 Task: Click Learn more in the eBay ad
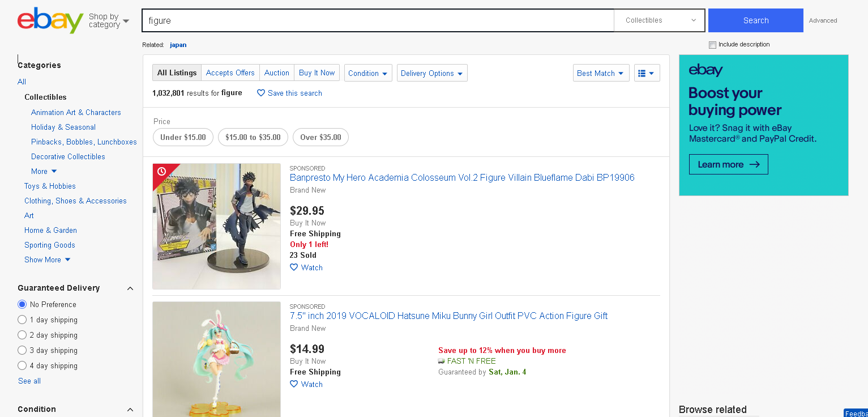728,164
